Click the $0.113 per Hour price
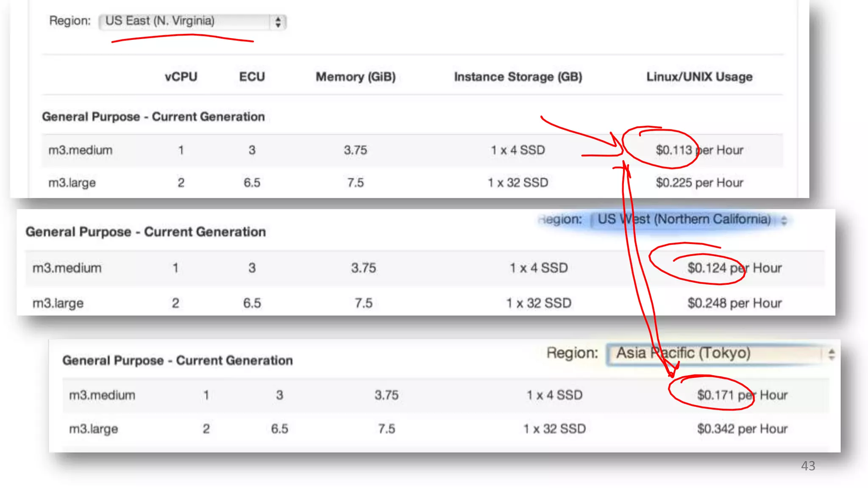Image resolution: width=868 pixels, height=488 pixels. coord(699,150)
